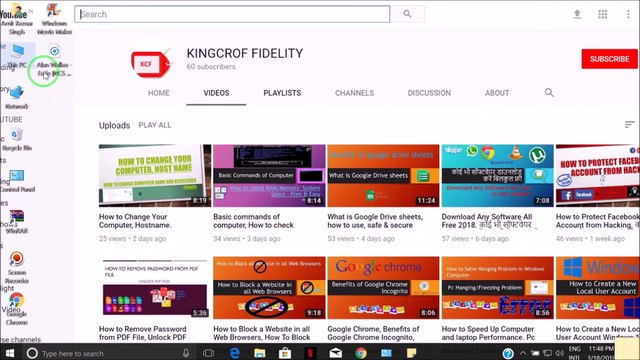640x360 pixels.
Task: Open This PC desktop icon
Action: (17, 56)
